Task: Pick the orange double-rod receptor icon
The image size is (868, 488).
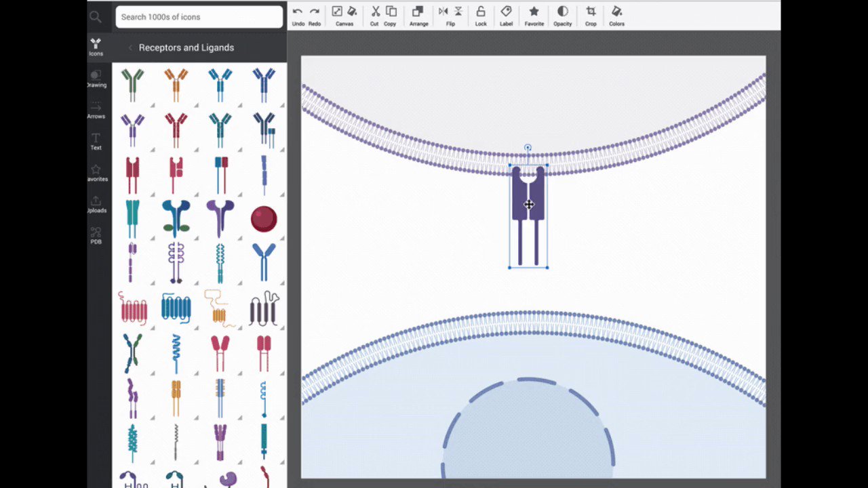Action: 176,398
